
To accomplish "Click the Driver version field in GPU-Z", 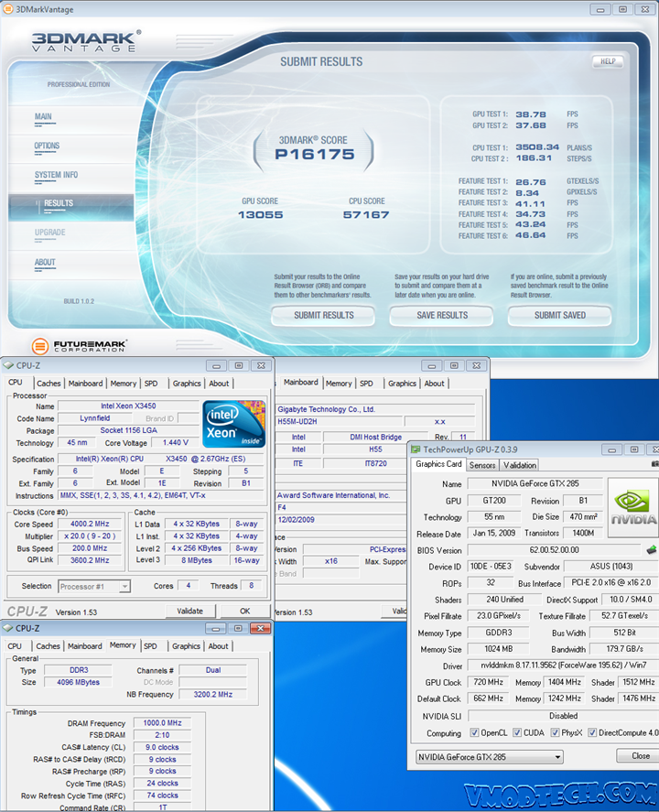I will click(563, 665).
